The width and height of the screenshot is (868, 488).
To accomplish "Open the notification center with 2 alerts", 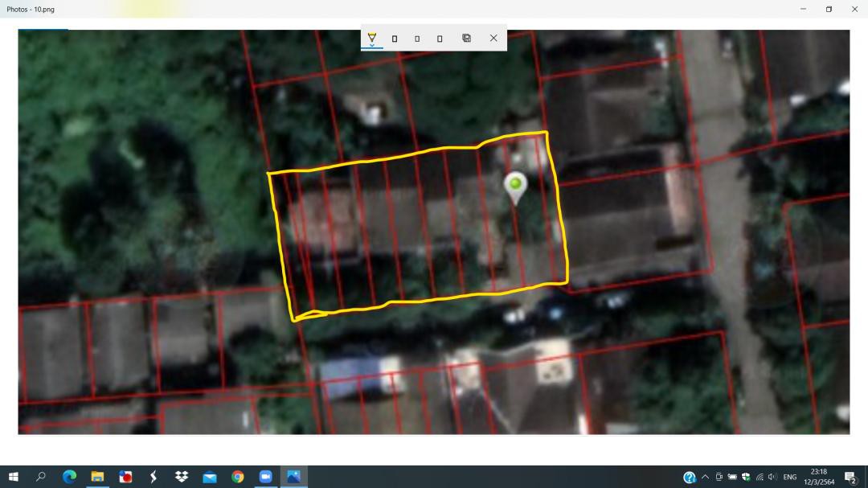I will point(851,477).
